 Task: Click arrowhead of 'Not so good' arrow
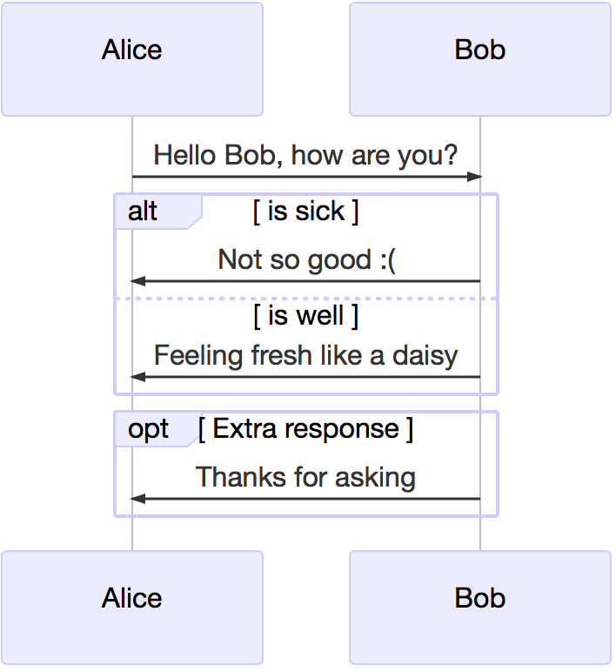[x=138, y=281]
